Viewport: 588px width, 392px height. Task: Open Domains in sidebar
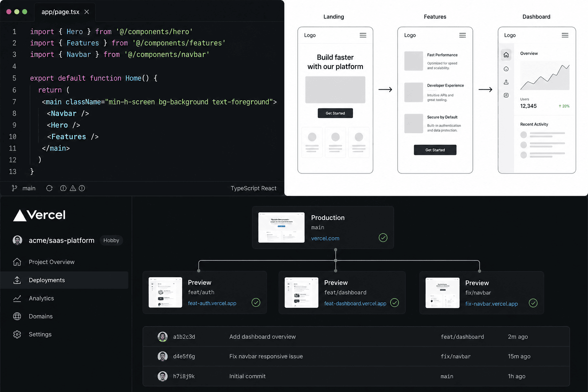64,316
